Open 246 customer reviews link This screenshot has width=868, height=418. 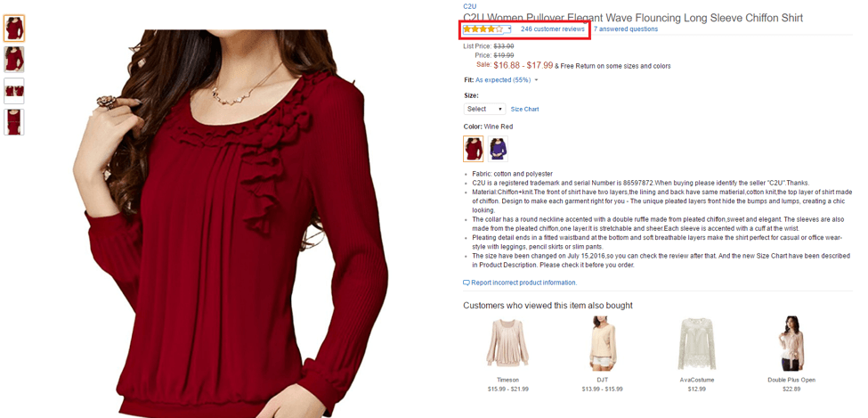coord(553,29)
